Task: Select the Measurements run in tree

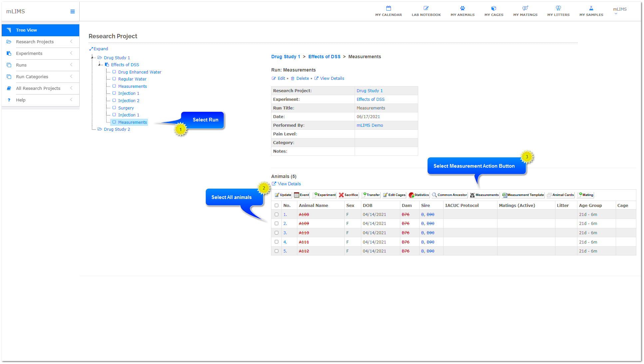Action: [x=133, y=122]
